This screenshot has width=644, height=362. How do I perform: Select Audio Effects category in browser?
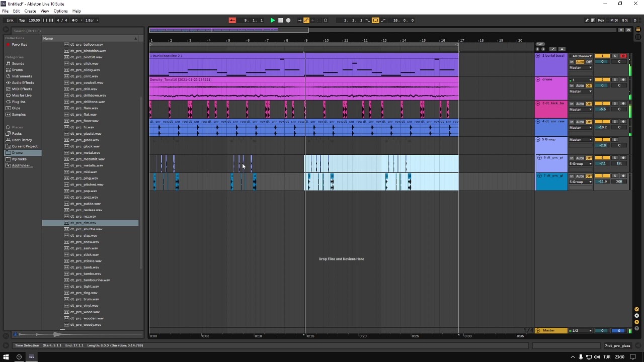click(23, 82)
